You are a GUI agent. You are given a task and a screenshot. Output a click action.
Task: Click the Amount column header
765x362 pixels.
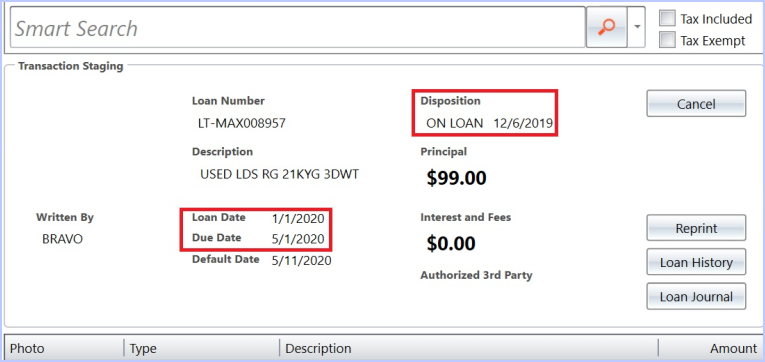tap(710, 348)
